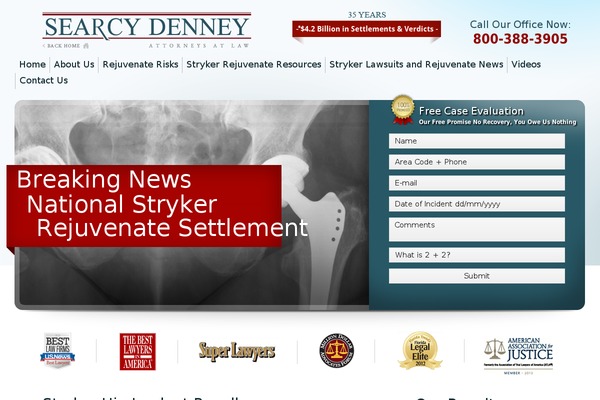
Task: Click the Super Lawyers logo
Action: (x=237, y=351)
